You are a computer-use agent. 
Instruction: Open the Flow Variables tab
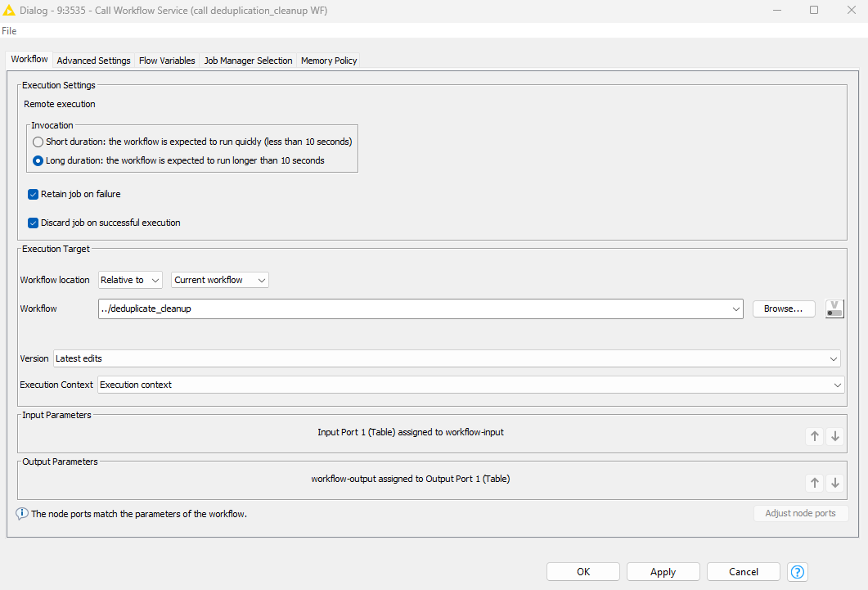pyautogui.click(x=167, y=61)
